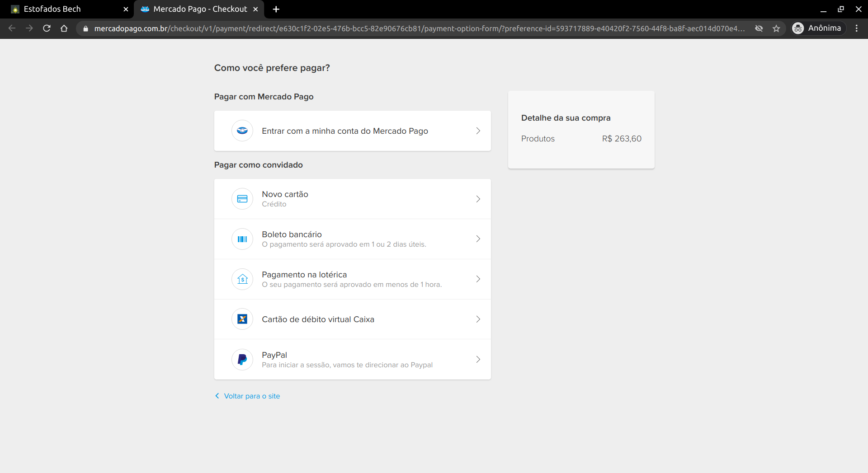Image resolution: width=868 pixels, height=473 pixels.
Task: Open the Chrome three-dot menu
Action: pos(857,28)
